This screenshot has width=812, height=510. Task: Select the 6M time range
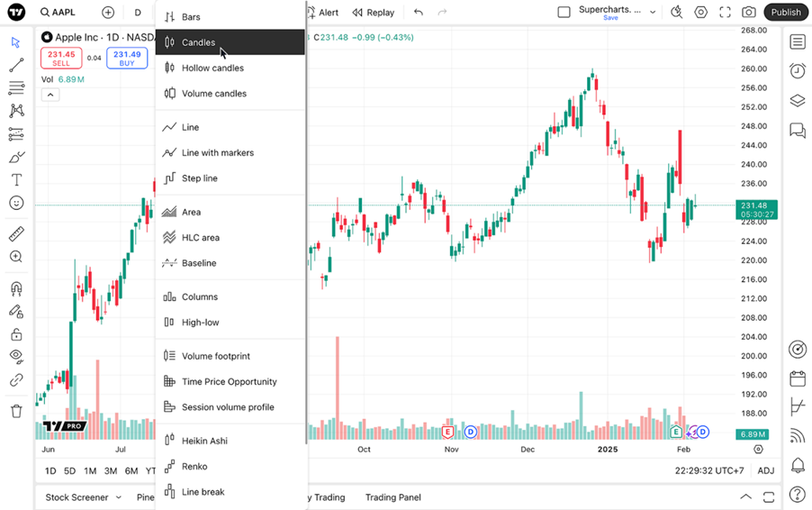click(131, 470)
